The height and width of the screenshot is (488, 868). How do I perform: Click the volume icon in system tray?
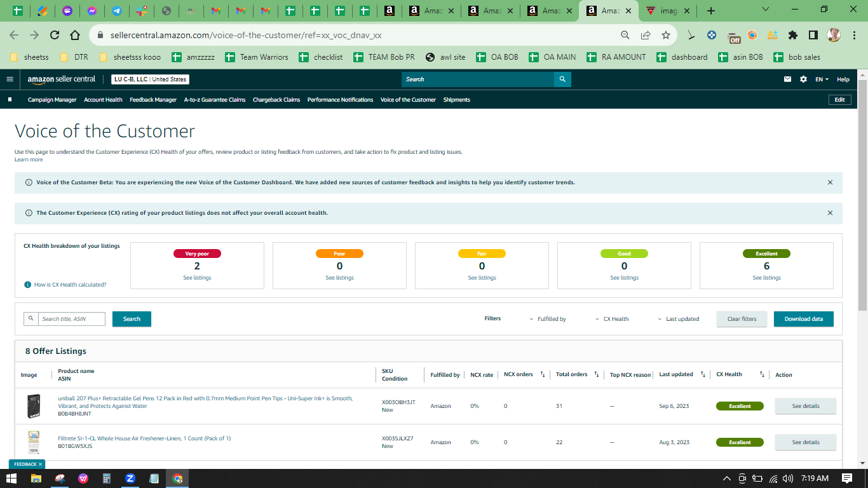pyautogui.click(x=788, y=478)
